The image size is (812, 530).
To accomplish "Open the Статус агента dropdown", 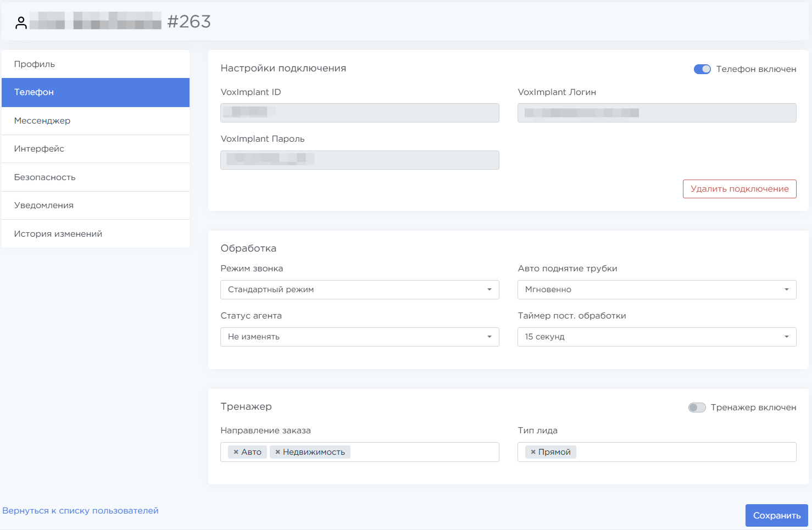I will [359, 337].
